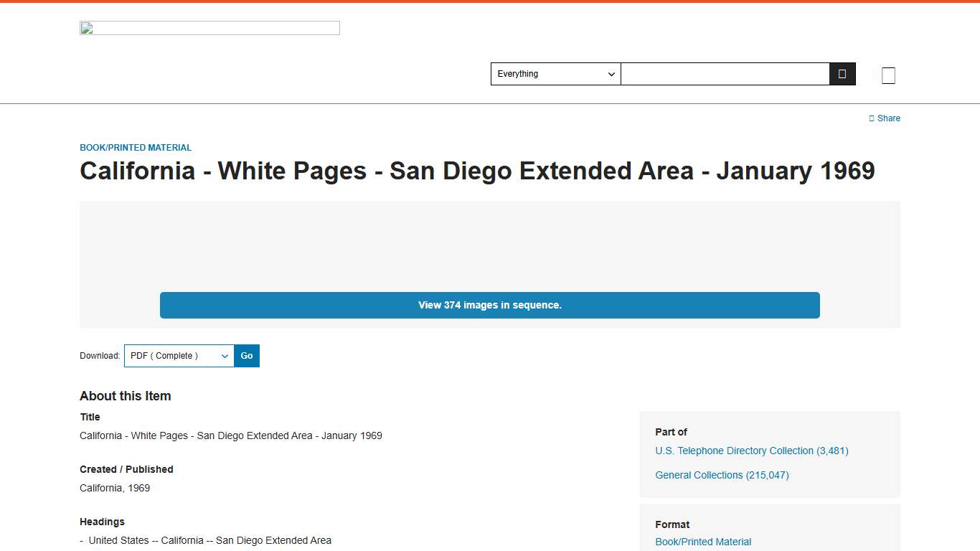Click the BOOK/PRINTED MATERIAL breadcrumb label
This screenshot has width=980, height=551.
point(136,147)
